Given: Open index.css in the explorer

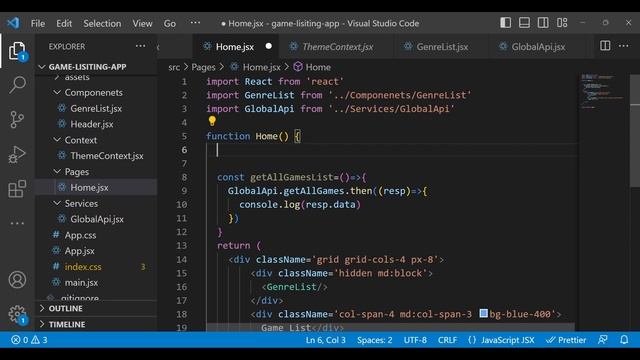Looking at the screenshot, I should [x=83, y=267].
